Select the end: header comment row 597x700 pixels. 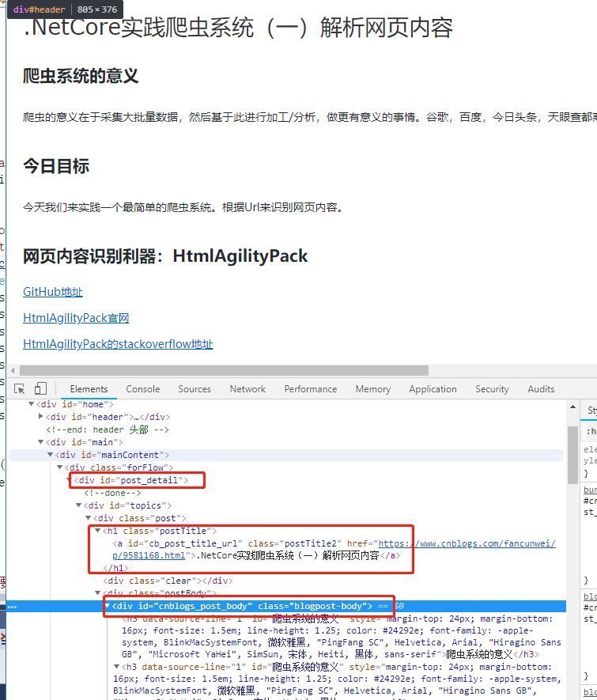pyautogui.click(x=108, y=429)
